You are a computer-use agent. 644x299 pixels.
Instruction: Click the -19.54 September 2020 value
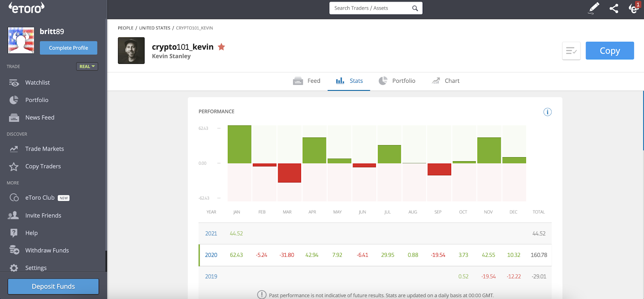[x=438, y=255]
